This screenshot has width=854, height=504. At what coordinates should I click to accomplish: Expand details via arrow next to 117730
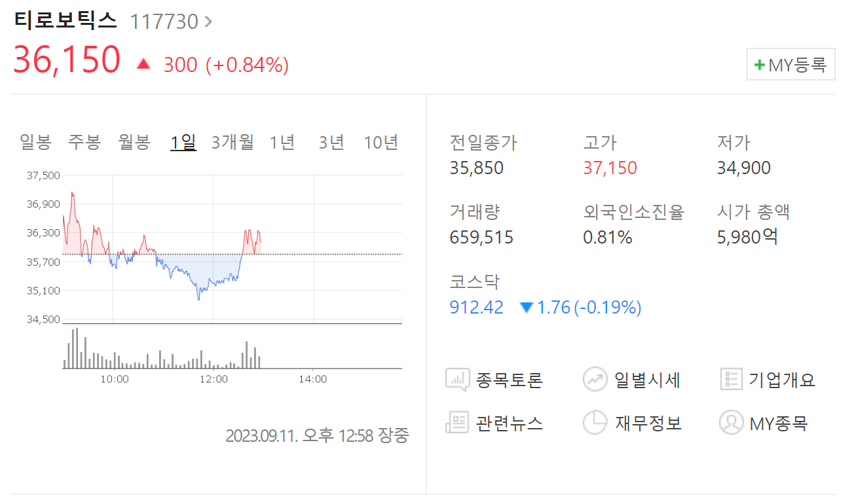[208, 21]
